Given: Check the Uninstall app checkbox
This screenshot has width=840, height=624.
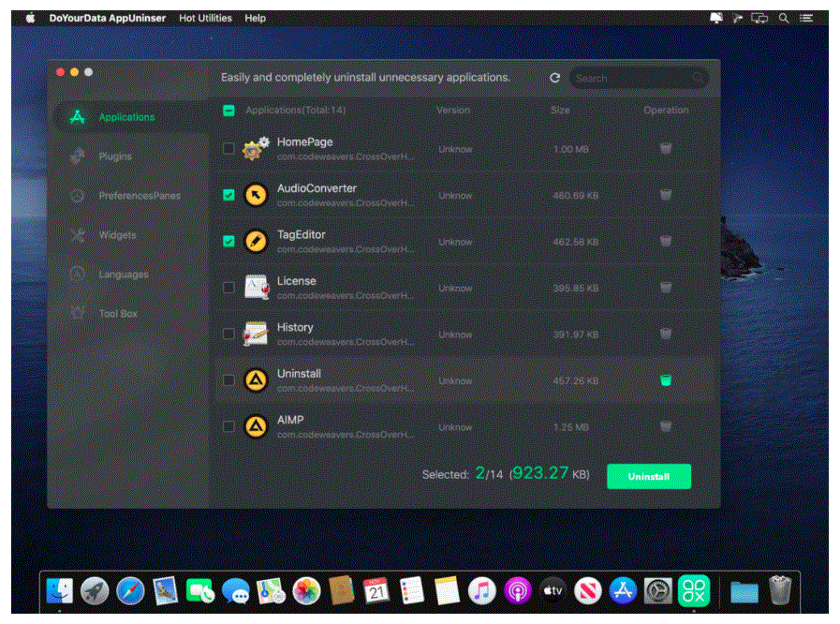Looking at the screenshot, I should pyautogui.click(x=228, y=380).
